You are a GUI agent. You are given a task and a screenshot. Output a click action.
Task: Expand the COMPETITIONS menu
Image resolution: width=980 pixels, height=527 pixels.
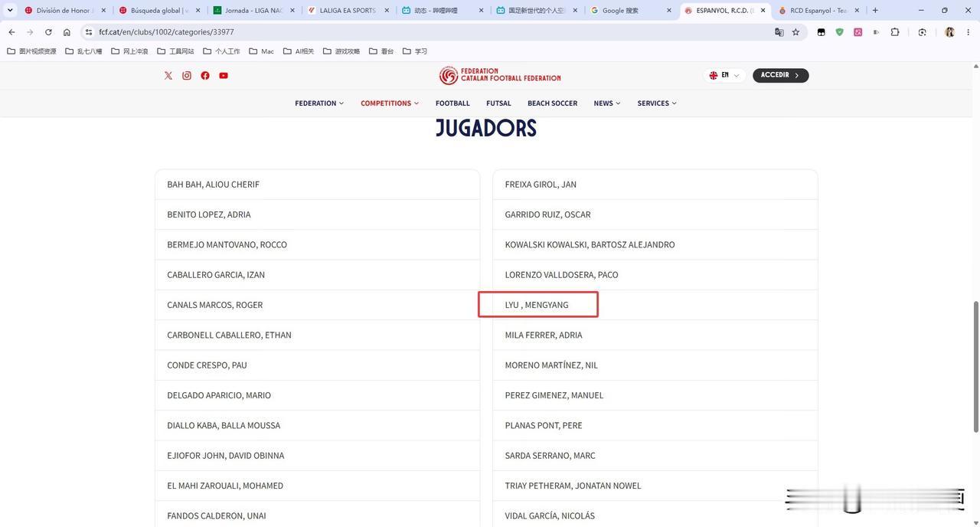click(x=390, y=103)
